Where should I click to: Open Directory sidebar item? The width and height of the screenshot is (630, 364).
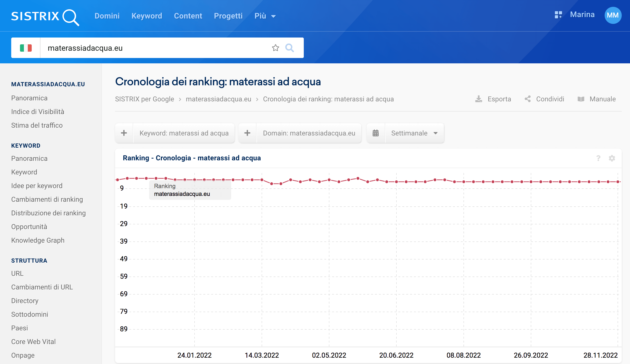click(25, 301)
